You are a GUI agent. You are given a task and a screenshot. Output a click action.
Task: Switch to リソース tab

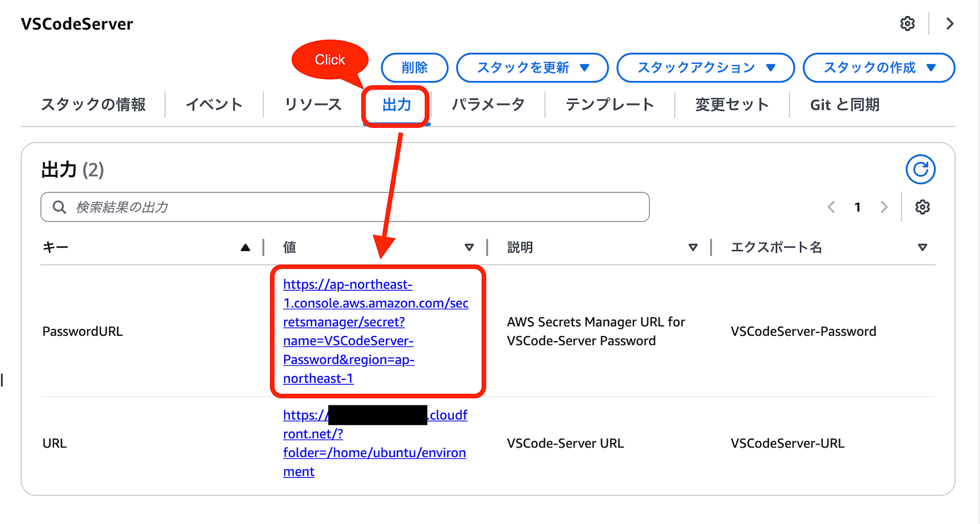pos(313,104)
